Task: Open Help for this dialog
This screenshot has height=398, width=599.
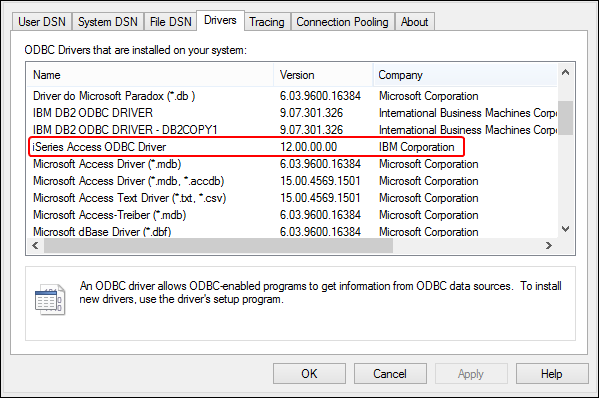Action: (552, 373)
